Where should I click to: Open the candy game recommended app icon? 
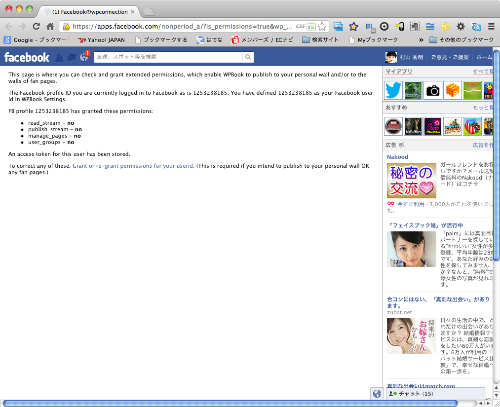(x=472, y=126)
